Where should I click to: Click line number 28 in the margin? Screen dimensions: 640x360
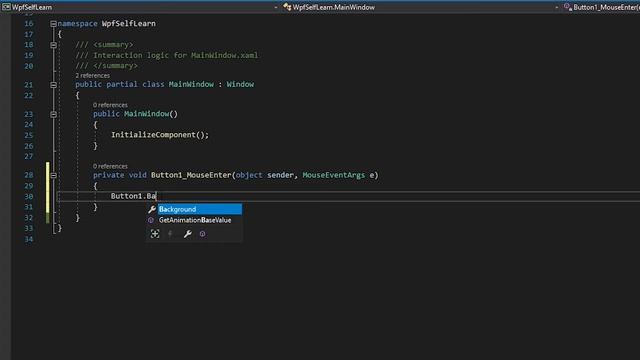(x=29, y=175)
